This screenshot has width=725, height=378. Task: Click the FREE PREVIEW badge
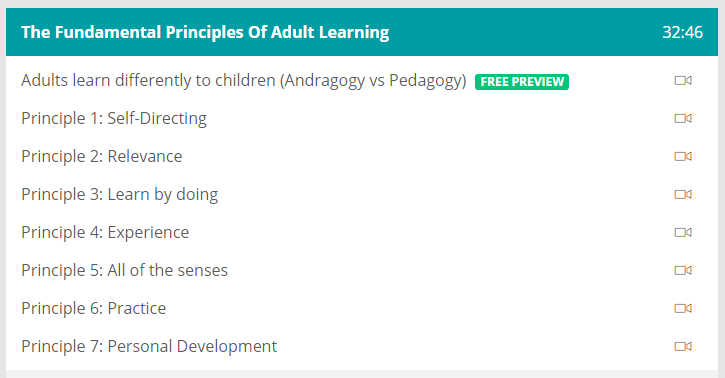[x=522, y=82]
